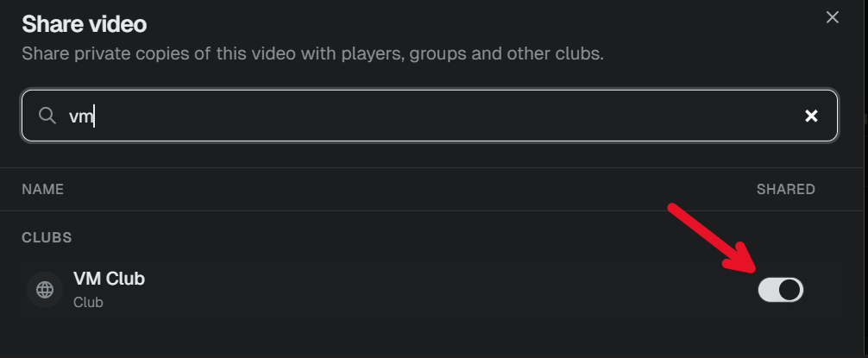The width and height of the screenshot is (868, 358).
Task: Click the VM Club name
Action: [109, 279]
